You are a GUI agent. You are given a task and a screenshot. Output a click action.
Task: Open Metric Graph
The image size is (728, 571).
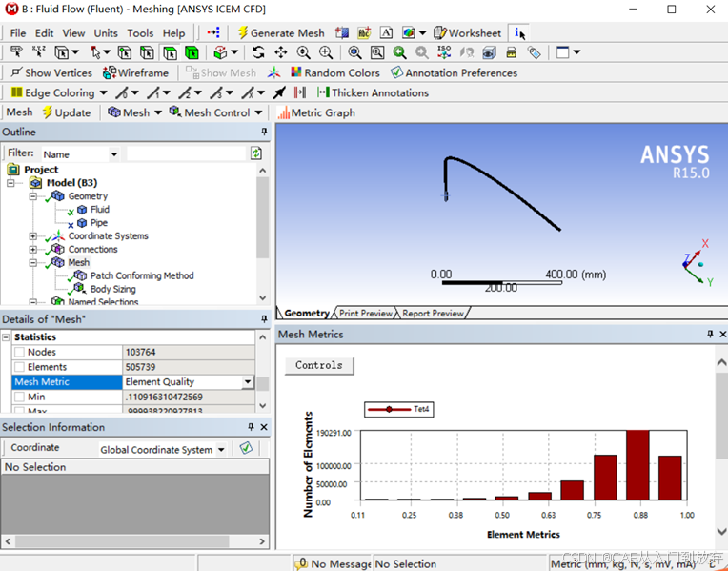[316, 112]
